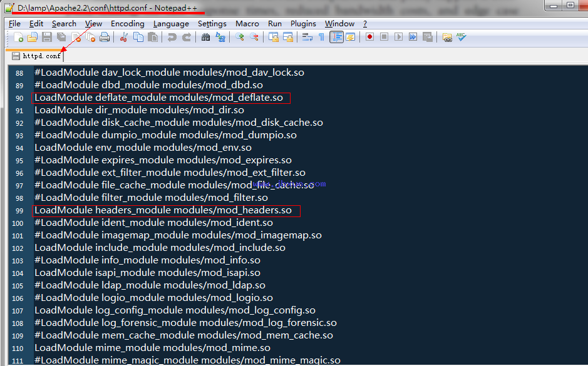Click the 'LoadModule dir_module' line
588x366 pixels.
coord(139,110)
